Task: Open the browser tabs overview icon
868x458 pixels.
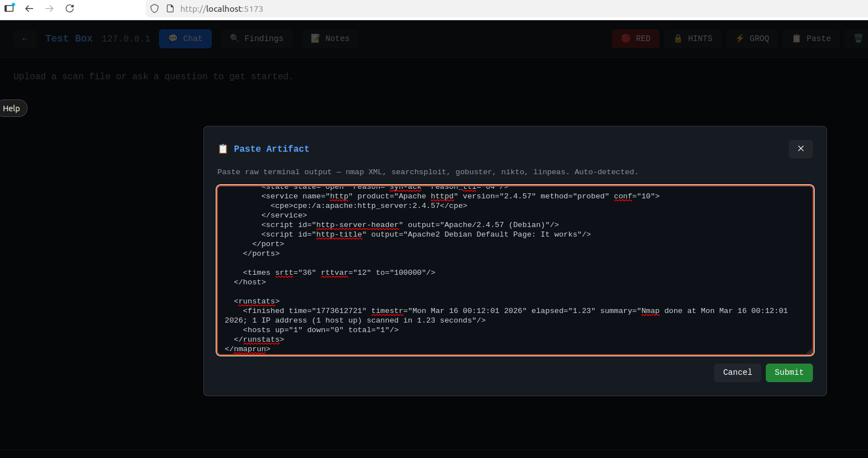Action: tap(10, 8)
